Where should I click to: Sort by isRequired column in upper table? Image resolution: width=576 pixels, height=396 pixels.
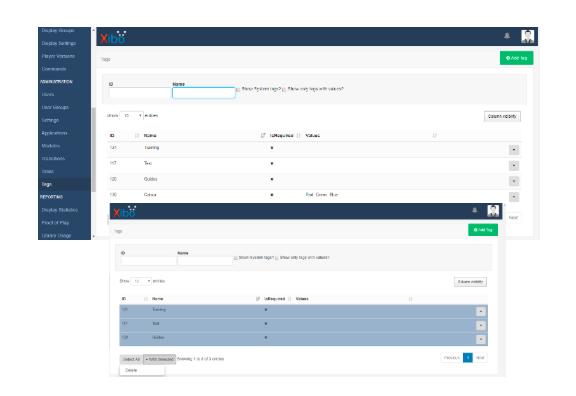(x=285, y=136)
